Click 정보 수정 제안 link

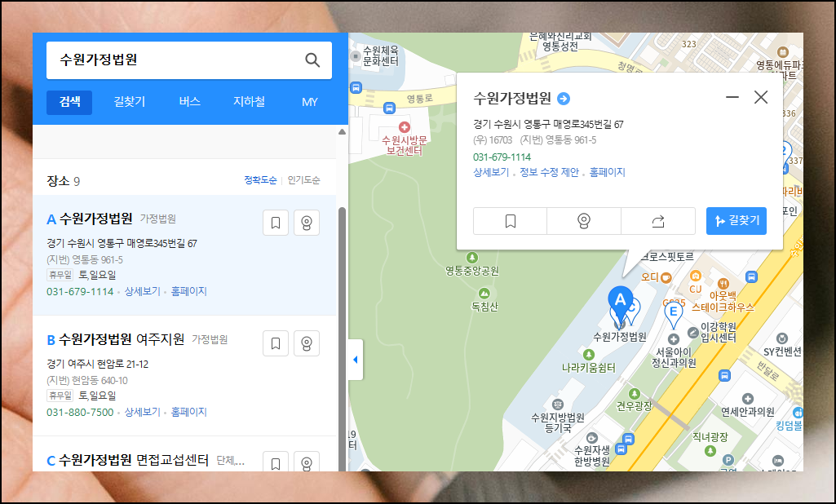tap(549, 172)
